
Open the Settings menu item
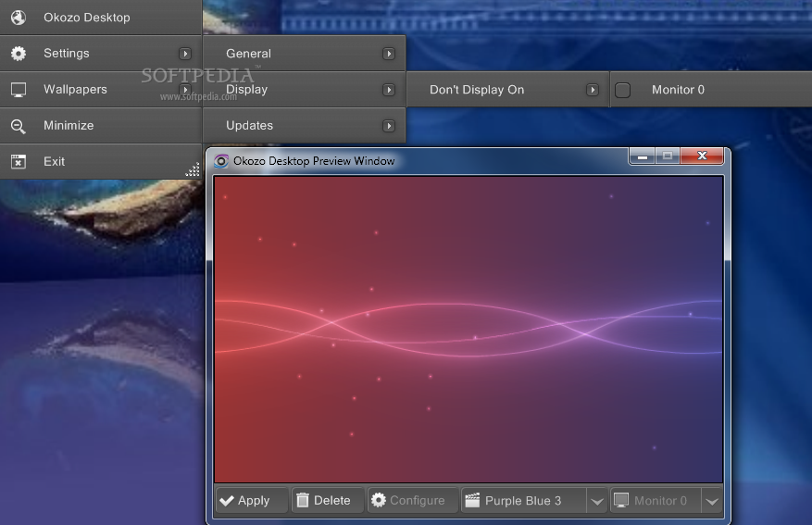click(101, 54)
